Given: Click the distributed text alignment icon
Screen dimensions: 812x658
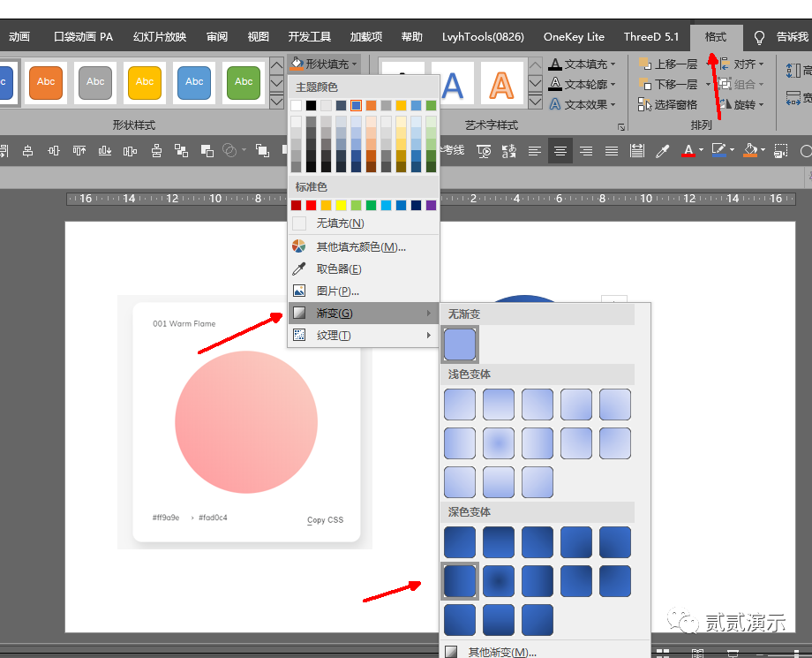Looking at the screenshot, I should pos(637,151).
